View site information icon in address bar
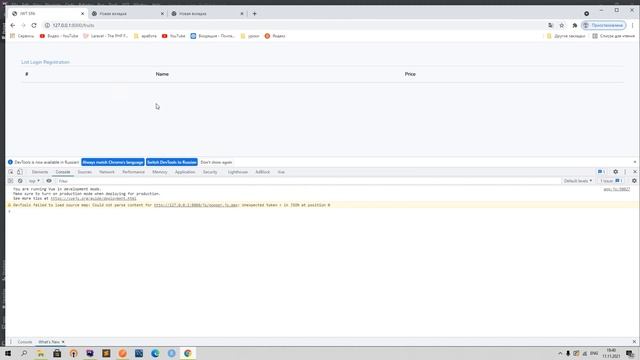 click(47, 25)
